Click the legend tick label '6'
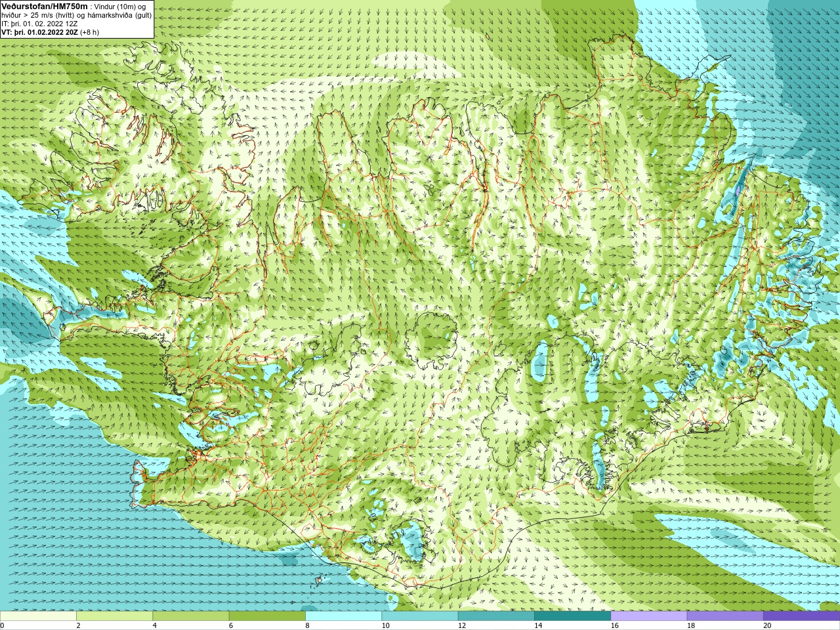 tap(231, 625)
